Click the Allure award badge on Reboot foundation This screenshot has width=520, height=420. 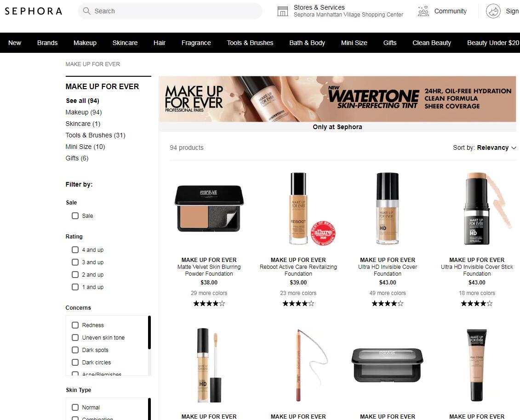(323, 233)
